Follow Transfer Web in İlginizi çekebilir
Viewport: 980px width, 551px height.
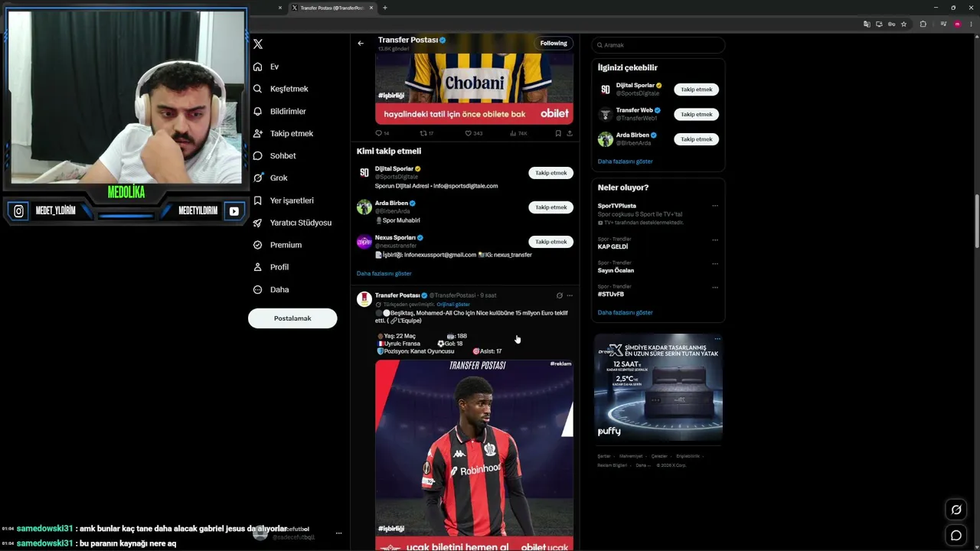(697, 114)
